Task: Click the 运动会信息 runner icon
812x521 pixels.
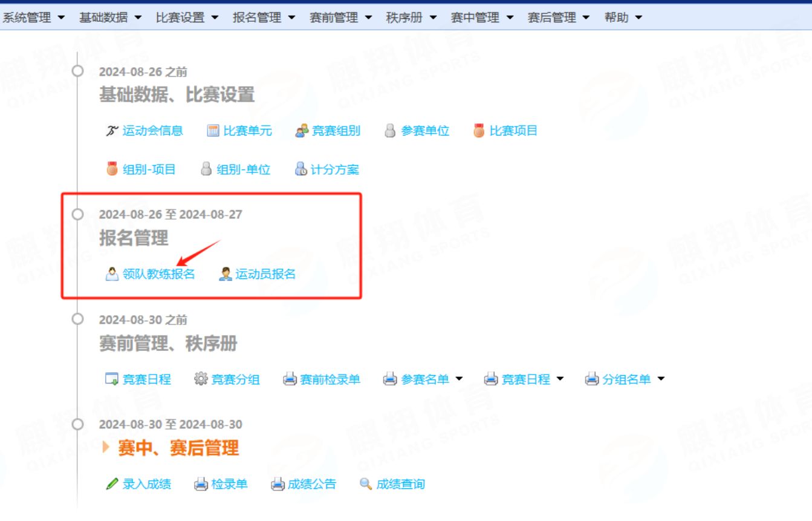Action: pyautogui.click(x=112, y=131)
